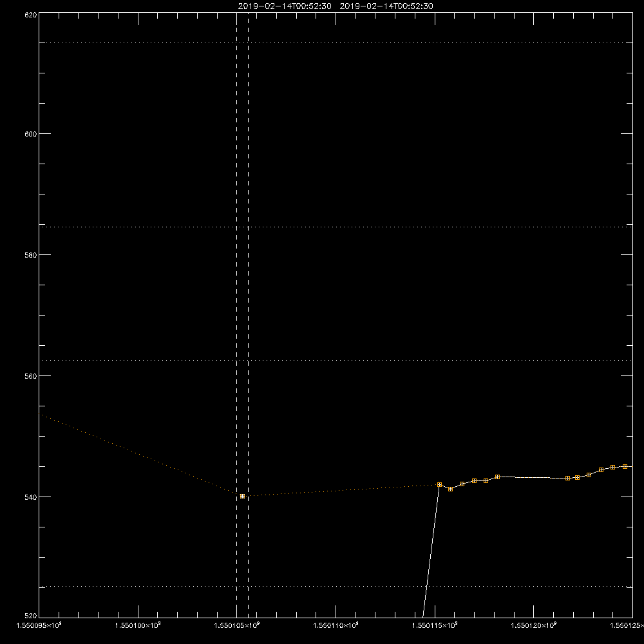This screenshot has width=644, height=644.
Task: Click the 1.550105×10⁹ x-axis label
Action: [x=237, y=625]
